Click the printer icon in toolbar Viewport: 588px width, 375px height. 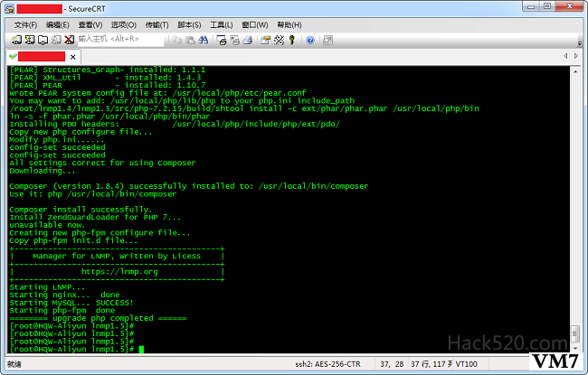click(x=248, y=40)
